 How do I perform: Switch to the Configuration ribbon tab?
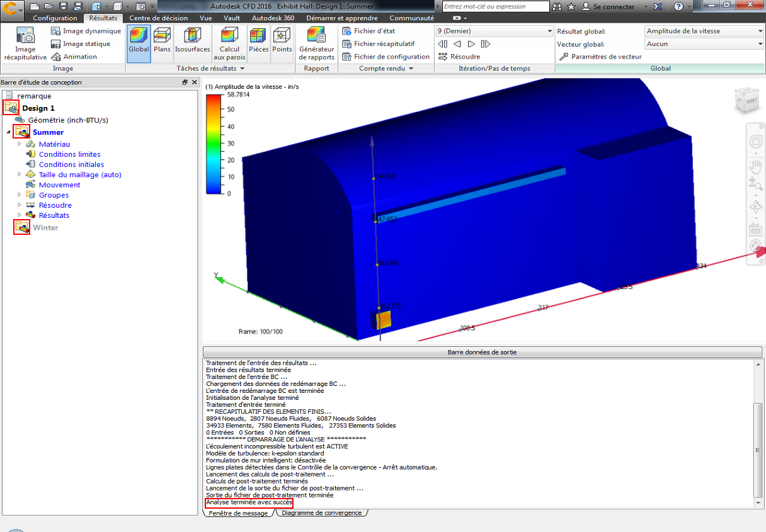55,18
